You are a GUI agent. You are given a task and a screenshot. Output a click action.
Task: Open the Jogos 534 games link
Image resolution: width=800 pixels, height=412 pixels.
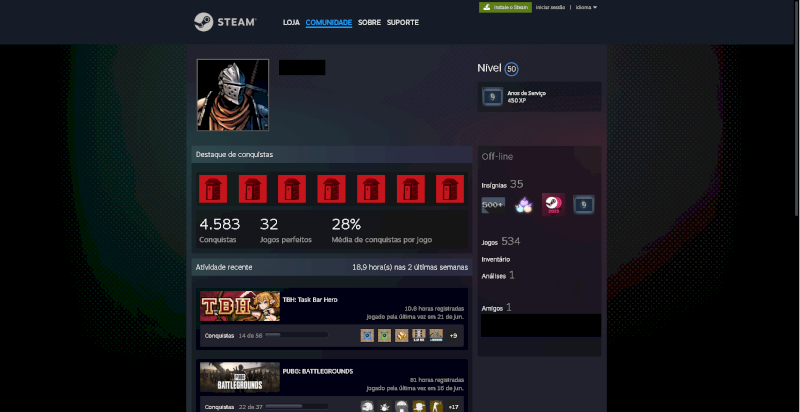(501, 242)
